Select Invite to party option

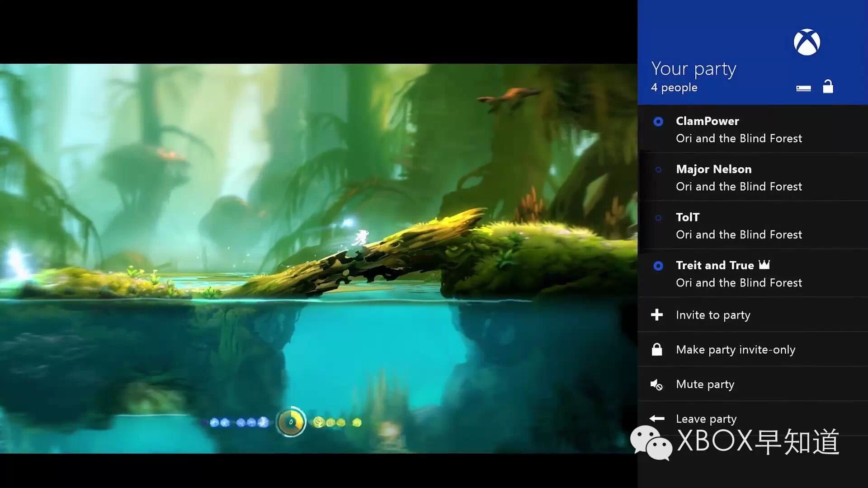[713, 315]
